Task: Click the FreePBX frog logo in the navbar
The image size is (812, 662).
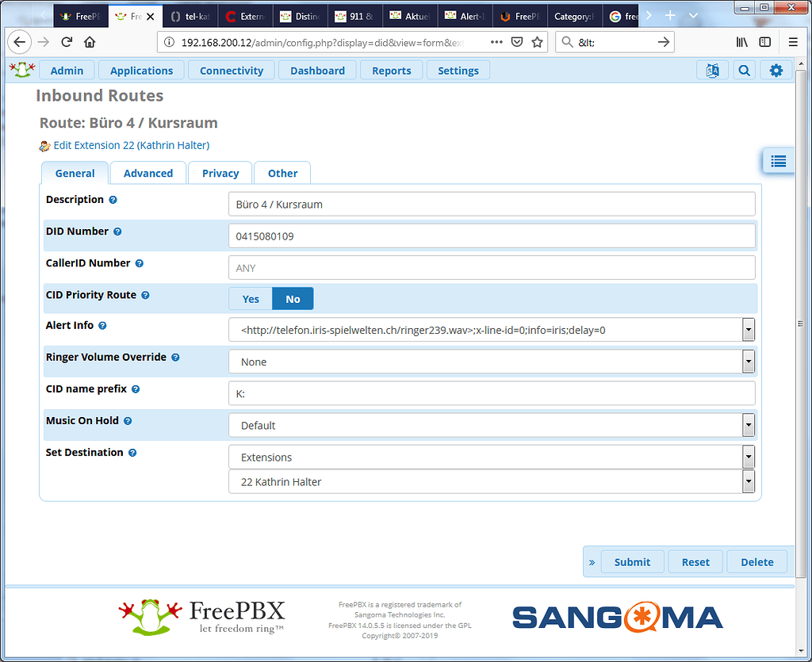Action: pyautogui.click(x=21, y=70)
